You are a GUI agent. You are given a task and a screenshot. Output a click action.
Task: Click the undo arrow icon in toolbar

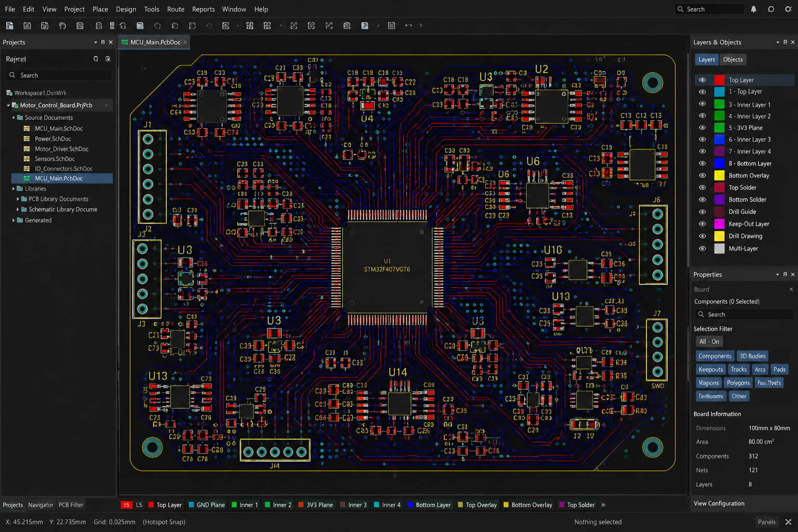pyautogui.click(x=62, y=25)
